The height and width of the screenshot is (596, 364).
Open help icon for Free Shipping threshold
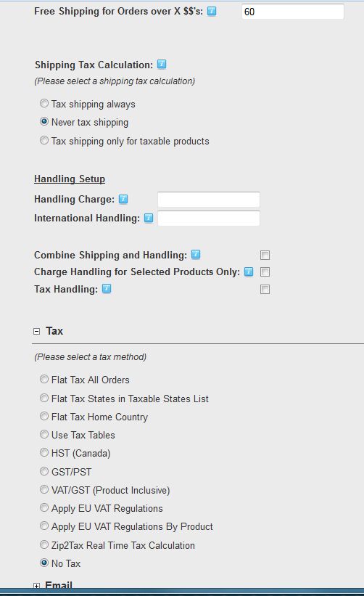point(212,12)
